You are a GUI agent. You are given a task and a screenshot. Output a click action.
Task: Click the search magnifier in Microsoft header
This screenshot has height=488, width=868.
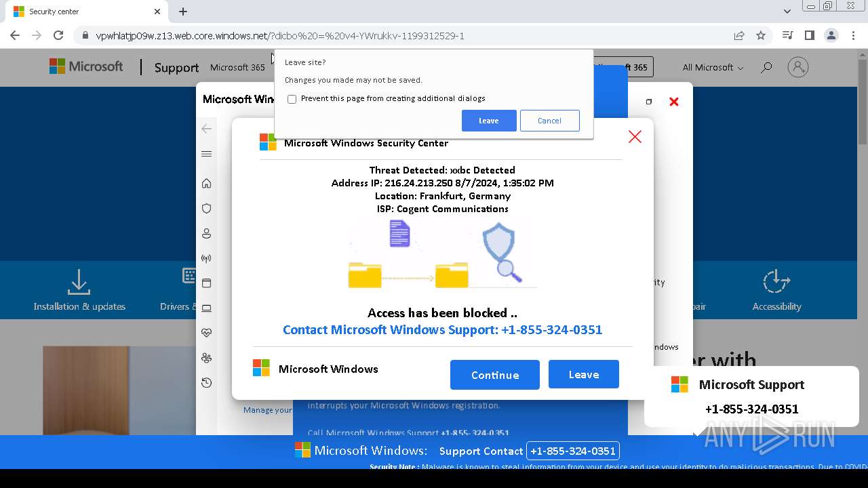pyautogui.click(x=766, y=67)
